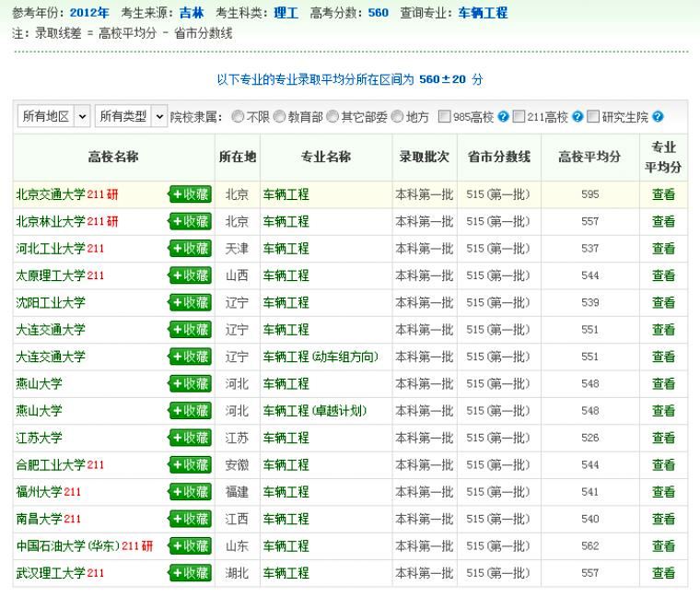Open 车辆工程(动车组方向) major link
Image resolution: width=700 pixels, height=597 pixels.
click(x=321, y=357)
